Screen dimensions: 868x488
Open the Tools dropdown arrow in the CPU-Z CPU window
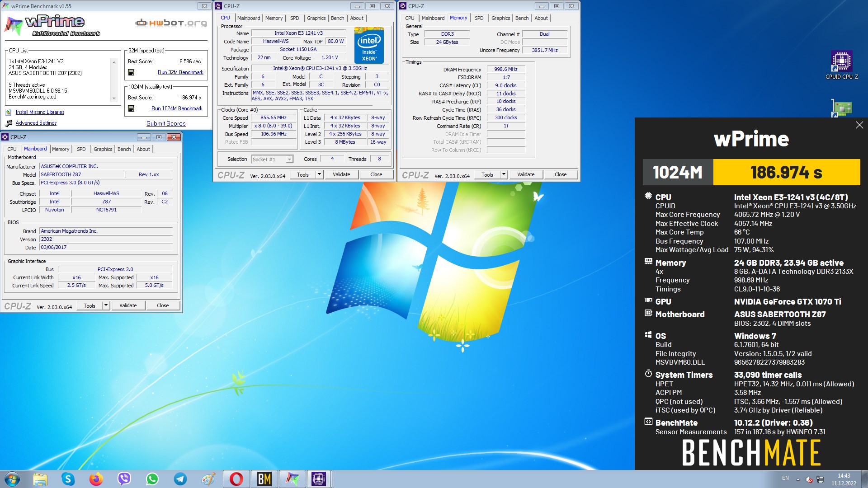click(319, 174)
